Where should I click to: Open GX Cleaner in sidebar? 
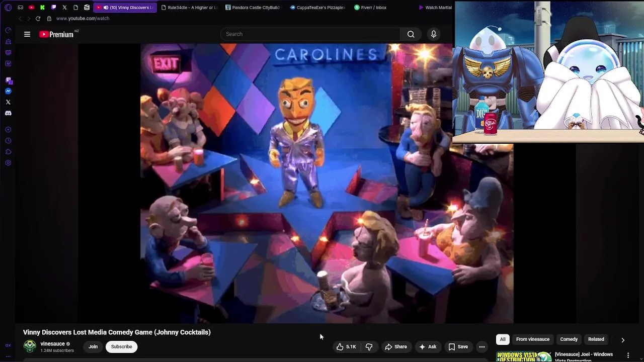click(x=8, y=41)
